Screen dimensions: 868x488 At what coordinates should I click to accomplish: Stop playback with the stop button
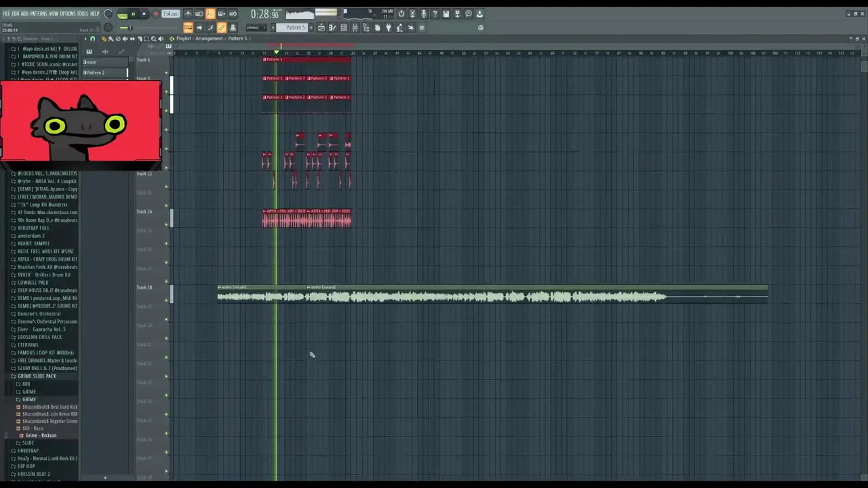[144, 14]
